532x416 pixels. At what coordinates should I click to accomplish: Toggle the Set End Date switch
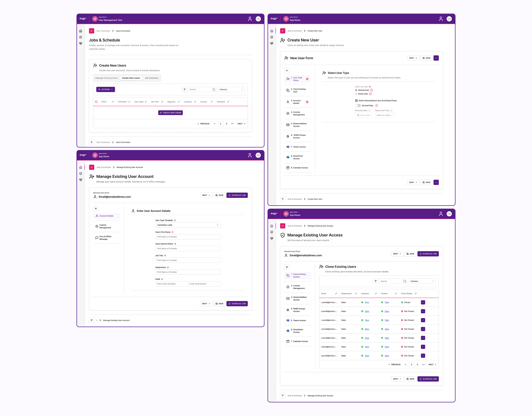[x=358, y=106]
